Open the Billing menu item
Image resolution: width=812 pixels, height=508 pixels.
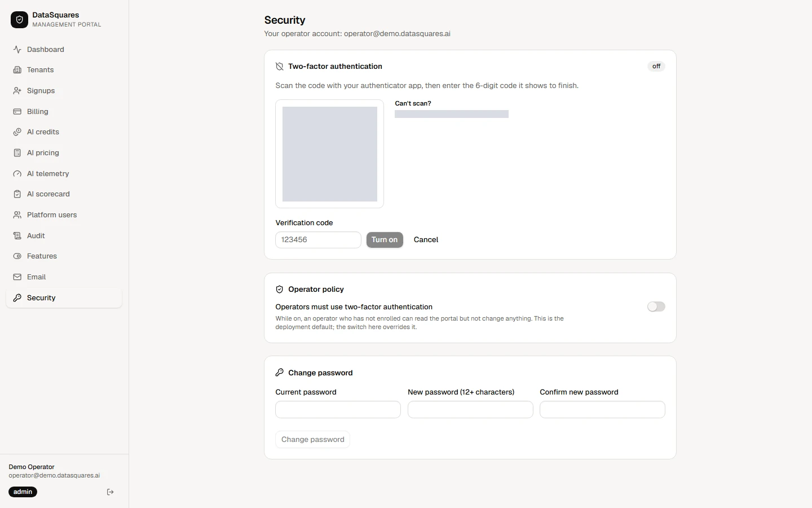[x=64, y=112]
